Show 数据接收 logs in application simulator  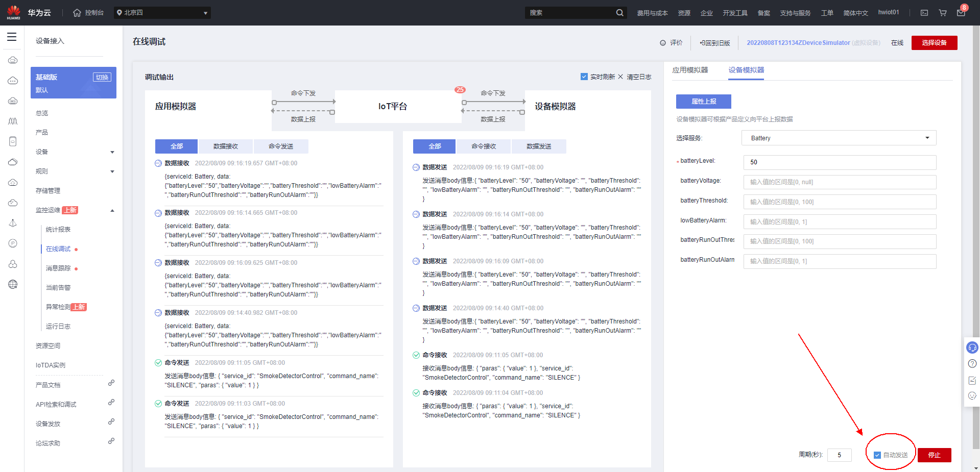tap(226, 146)
